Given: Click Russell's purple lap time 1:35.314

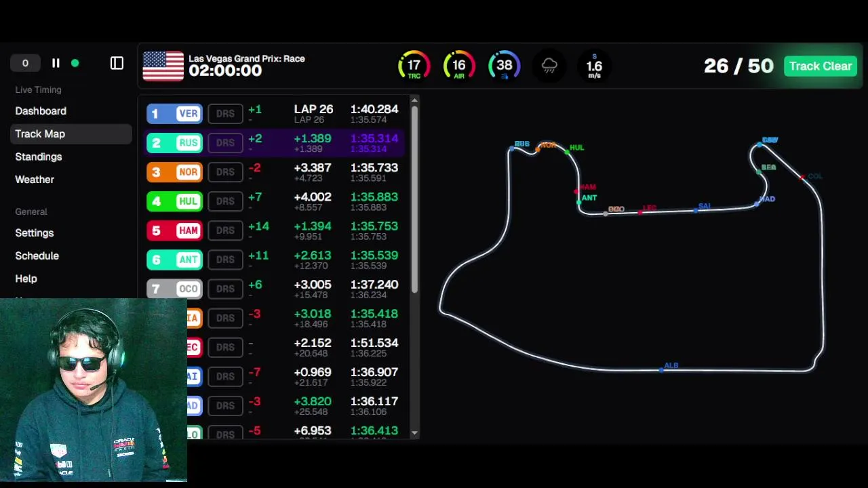Looking at the screenshot, I should pos(374,138).
